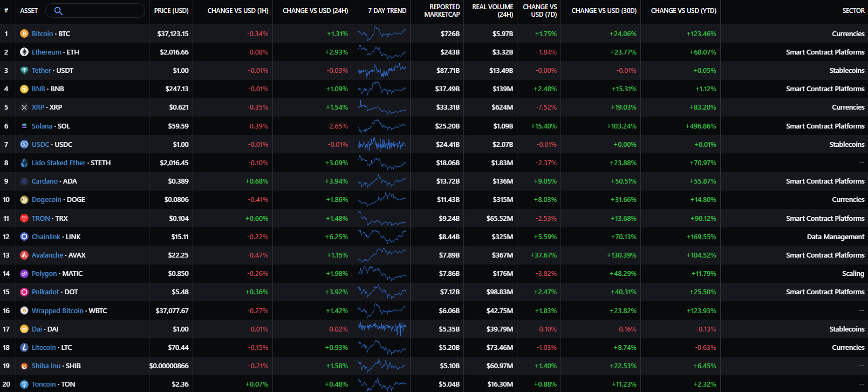This screenshot has height=392, width=868.
Task: Open Lido Staked Ether link
Action: coord(58,163)
